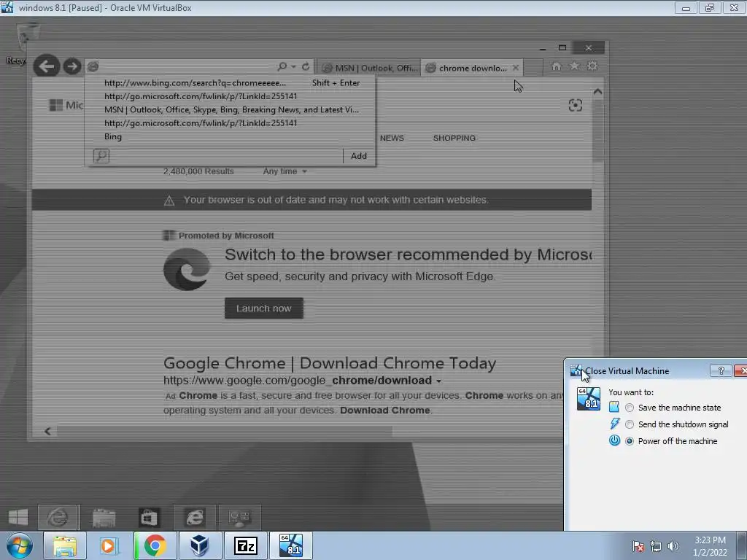Click the volume speaker tray icon

point(673,546)
